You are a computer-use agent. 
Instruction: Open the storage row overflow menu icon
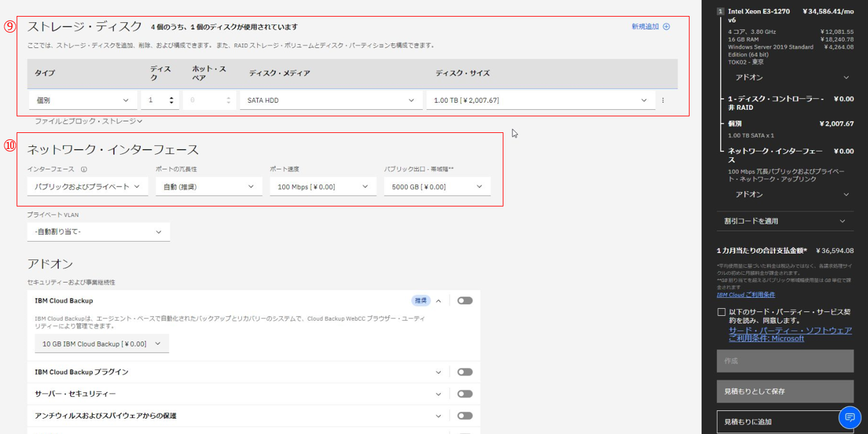[663, 100]
